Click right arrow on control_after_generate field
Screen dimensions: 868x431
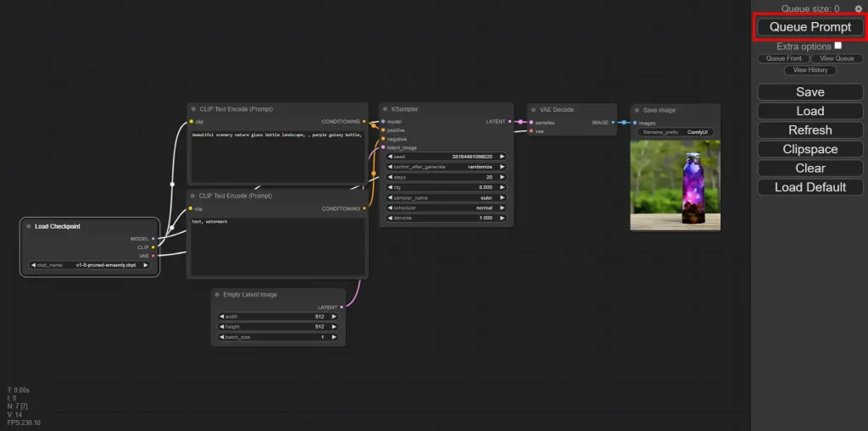503,167
